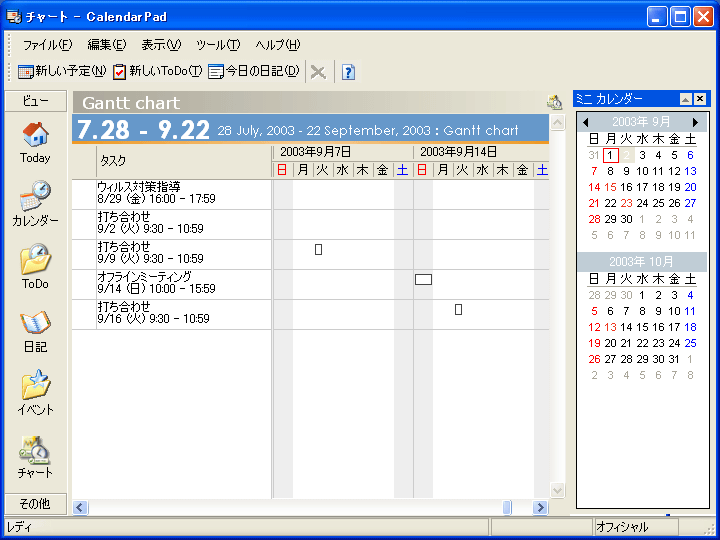Open the ヘルプ menu
Screen dimensions: 720x540
point(278,45)
